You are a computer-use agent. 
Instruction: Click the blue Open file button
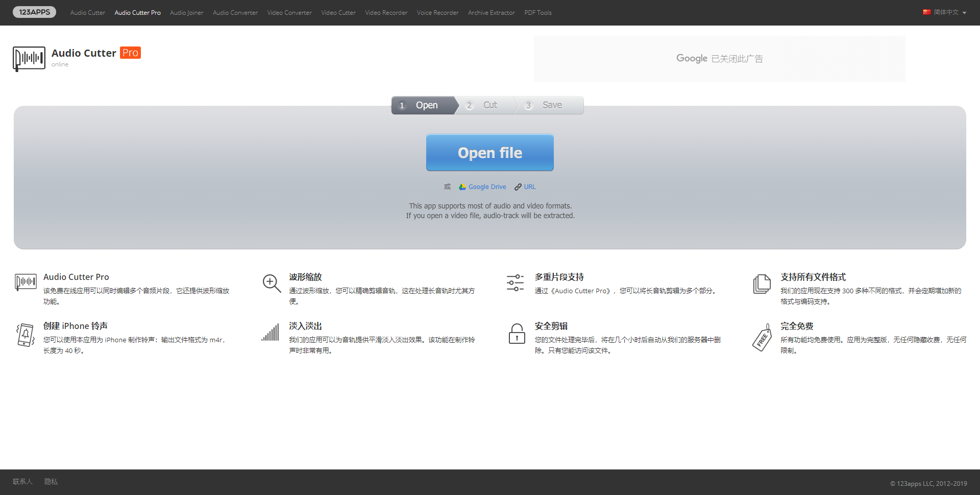(490, 153)
